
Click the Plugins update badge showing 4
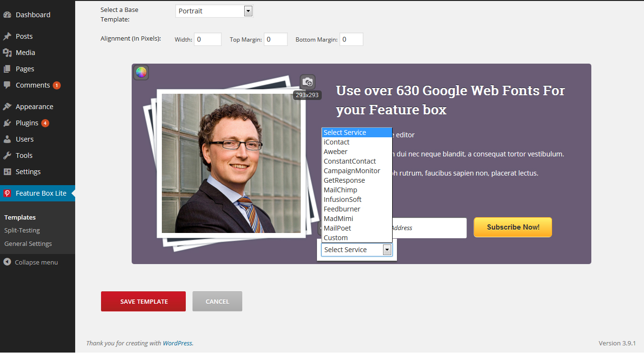coord(45,123)
